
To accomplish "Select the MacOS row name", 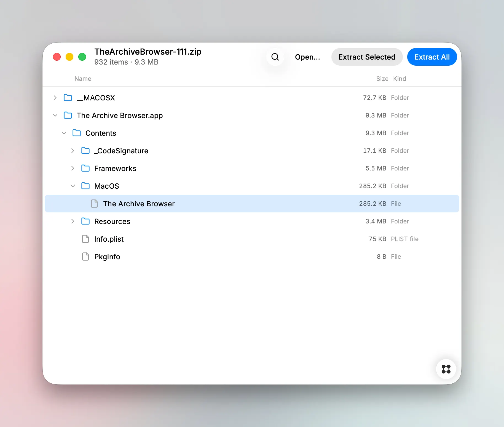I will (107, 186).
